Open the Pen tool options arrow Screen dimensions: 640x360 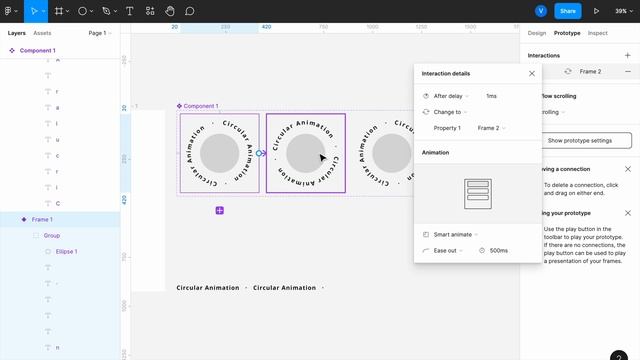pyautogui.click(x=115, y=11)
